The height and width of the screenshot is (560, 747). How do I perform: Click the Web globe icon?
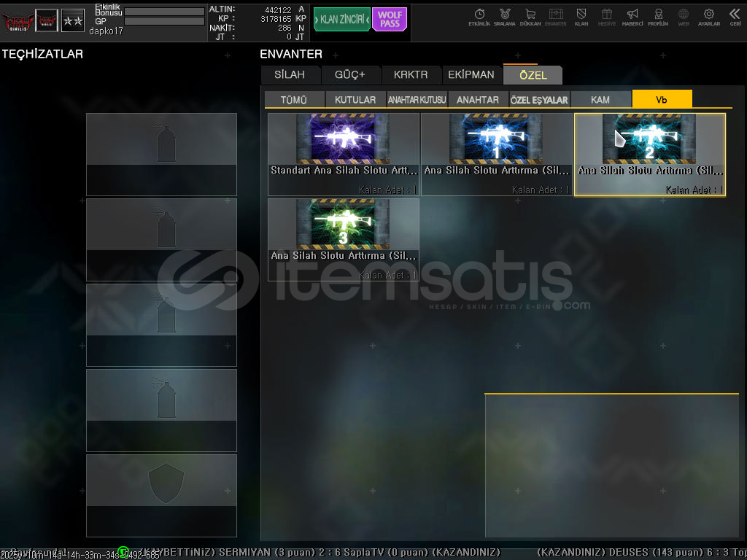point(684,17)
